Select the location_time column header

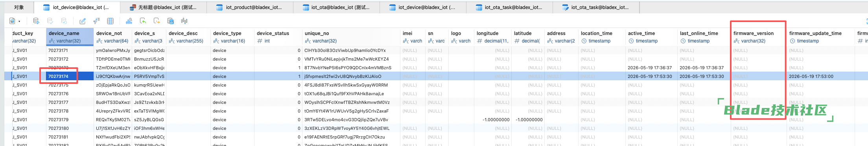[x=602, y=37]
